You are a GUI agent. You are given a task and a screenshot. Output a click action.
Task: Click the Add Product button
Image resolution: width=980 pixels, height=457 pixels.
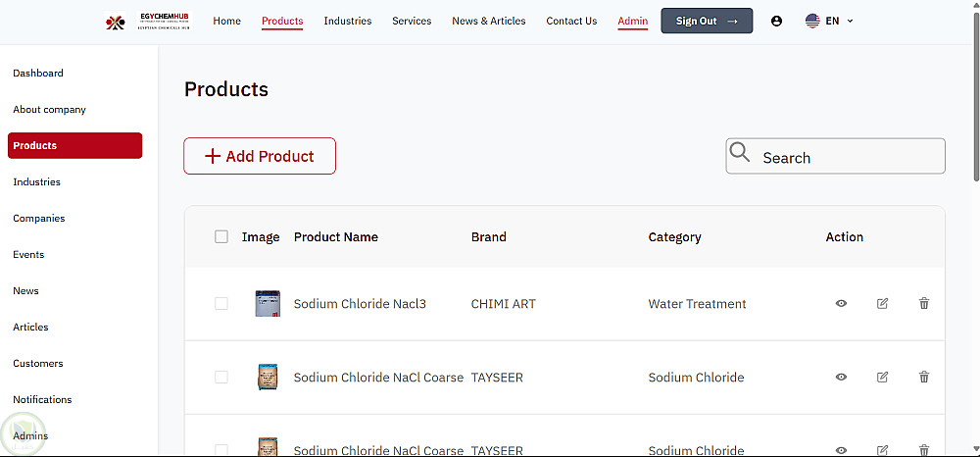pyautogui.click(x=260, y=156)
